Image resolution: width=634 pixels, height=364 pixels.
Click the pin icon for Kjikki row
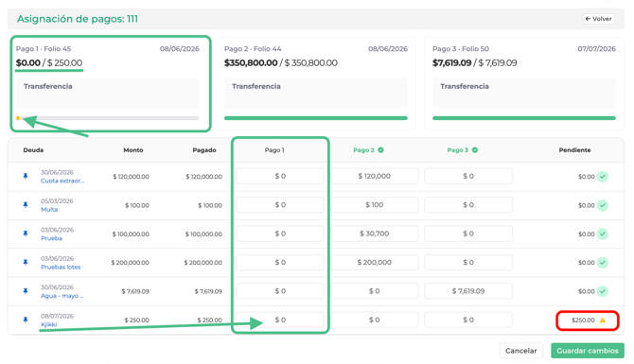(x=26, y=320)
